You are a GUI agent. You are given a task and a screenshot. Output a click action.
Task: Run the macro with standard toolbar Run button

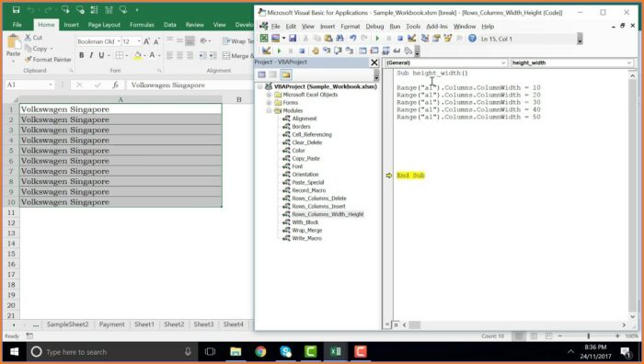pyautogui.click(x=377, y=39)
